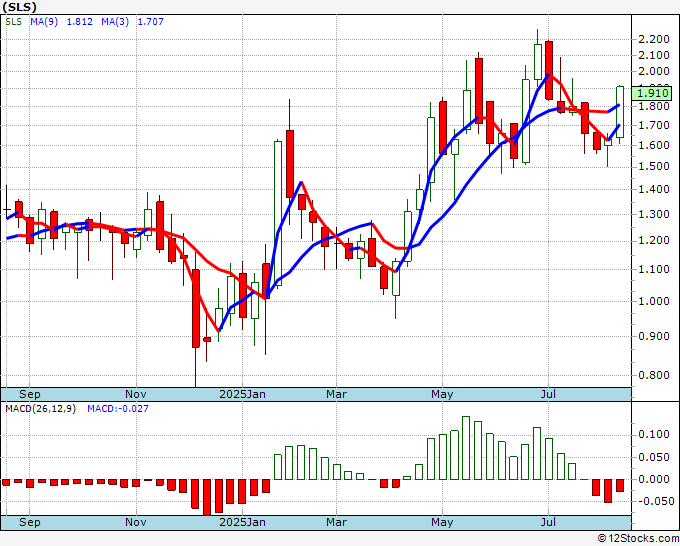Click the 0.000 MACD axis label
The width and height of the screenshot is (680, 546).
click(x=654, y=479)
